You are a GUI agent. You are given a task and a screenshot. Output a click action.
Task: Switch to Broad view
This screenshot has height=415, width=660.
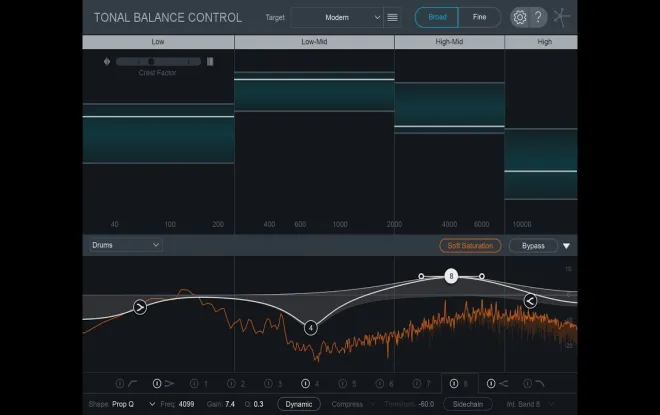437,17
